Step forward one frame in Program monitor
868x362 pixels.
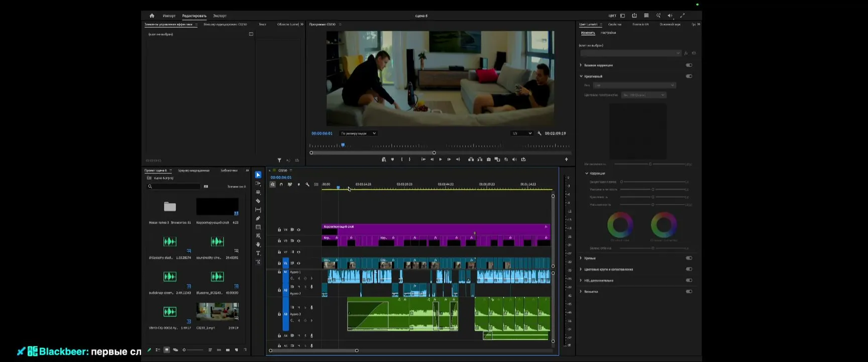[449, 159]
